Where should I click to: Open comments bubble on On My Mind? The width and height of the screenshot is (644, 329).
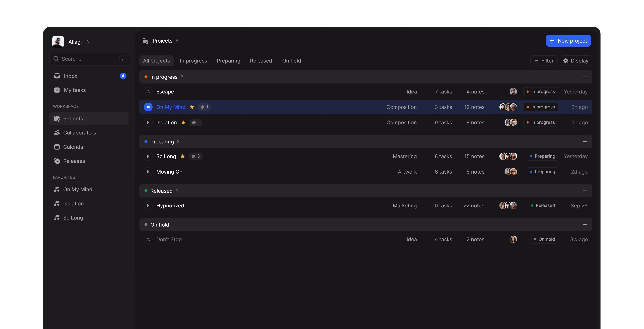point(204,107)
